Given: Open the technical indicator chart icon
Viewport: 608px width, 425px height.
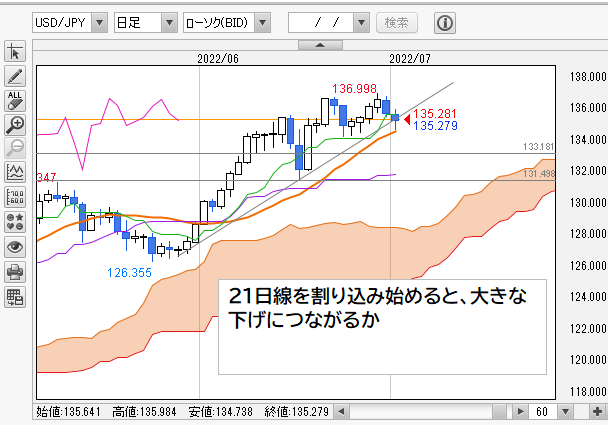Looking at the screenshot, I should (x=15, y=172).
